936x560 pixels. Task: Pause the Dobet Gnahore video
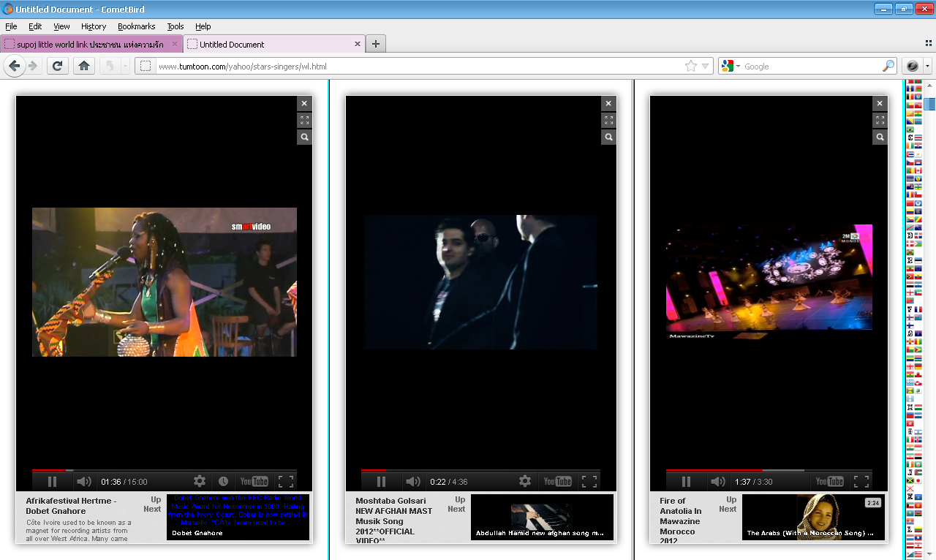pyautogui.click(x=52, y=481)
